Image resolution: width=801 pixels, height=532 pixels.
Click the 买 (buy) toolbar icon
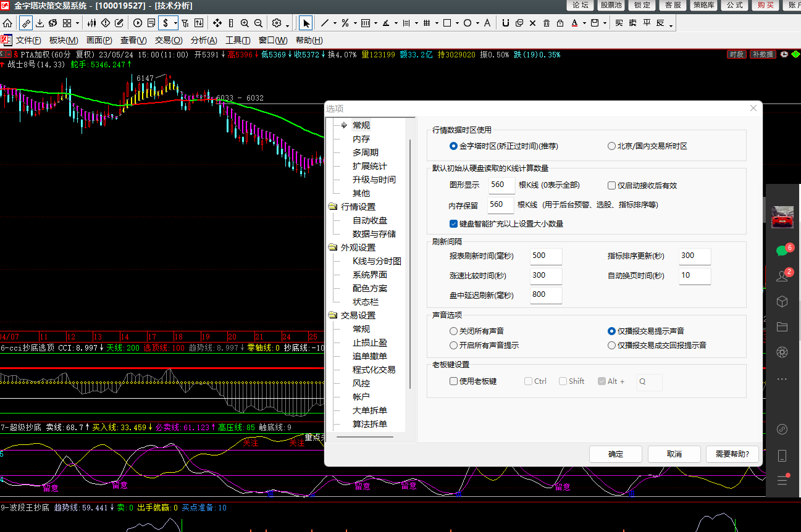(619, 23)
